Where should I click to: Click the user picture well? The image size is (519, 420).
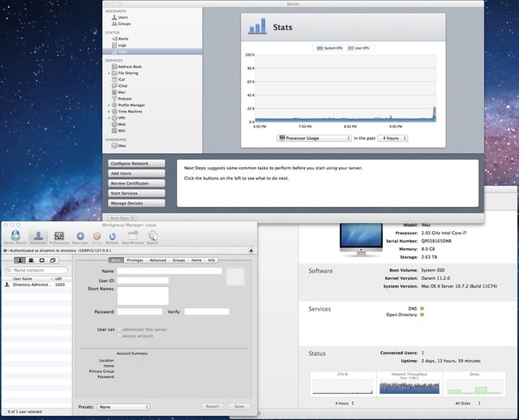coord(235,276)
